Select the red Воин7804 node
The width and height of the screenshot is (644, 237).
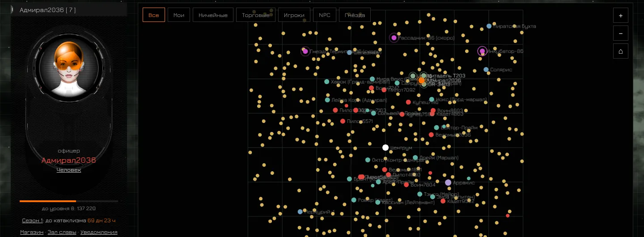click(x=406, y=185)
